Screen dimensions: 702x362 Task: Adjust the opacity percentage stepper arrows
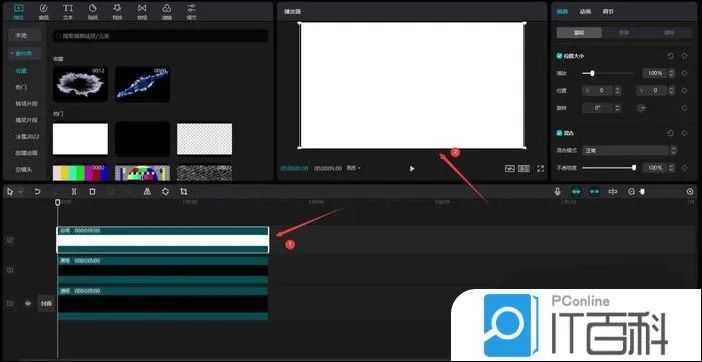(671, 168)
